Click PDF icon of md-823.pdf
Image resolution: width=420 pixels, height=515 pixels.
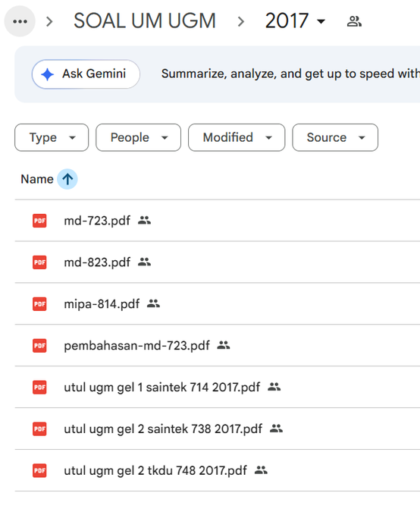pos(39,262)
